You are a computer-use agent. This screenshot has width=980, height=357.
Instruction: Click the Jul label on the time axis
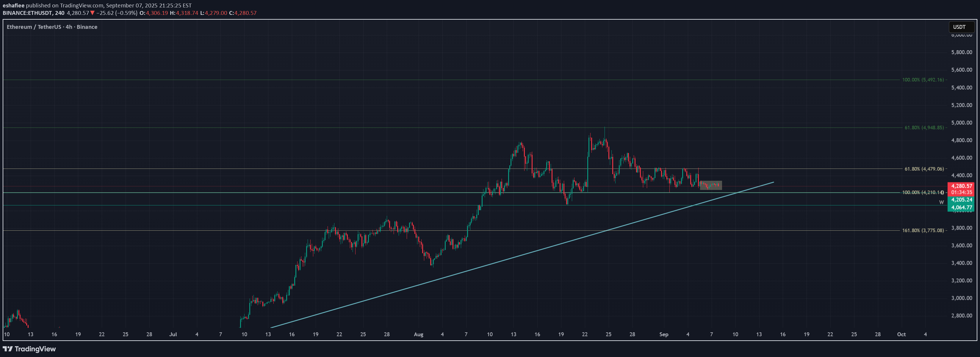click(x=173, y=335)
